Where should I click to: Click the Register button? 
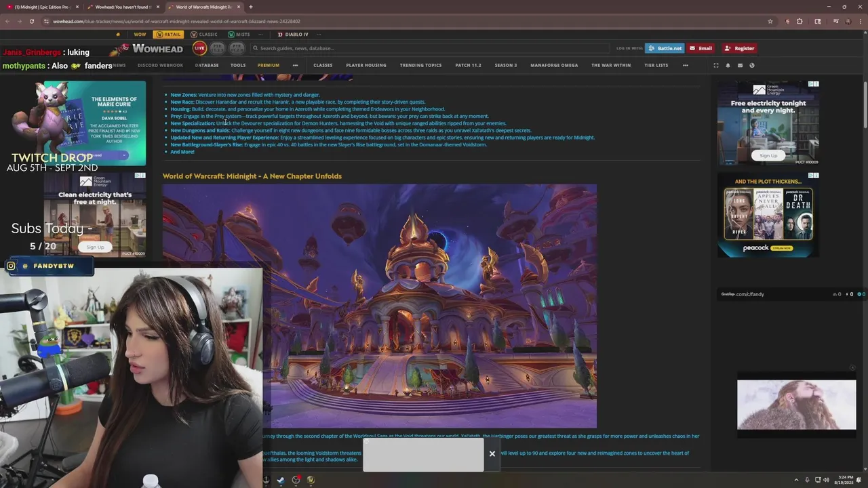(x=739, y=48)
